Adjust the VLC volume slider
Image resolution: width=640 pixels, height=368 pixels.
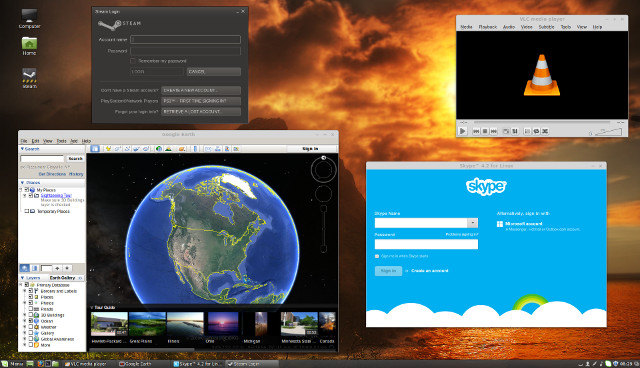608,132
